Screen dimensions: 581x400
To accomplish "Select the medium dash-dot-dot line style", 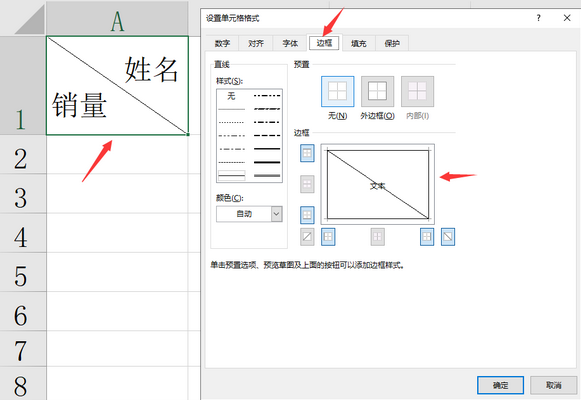I will coord(267,96).
